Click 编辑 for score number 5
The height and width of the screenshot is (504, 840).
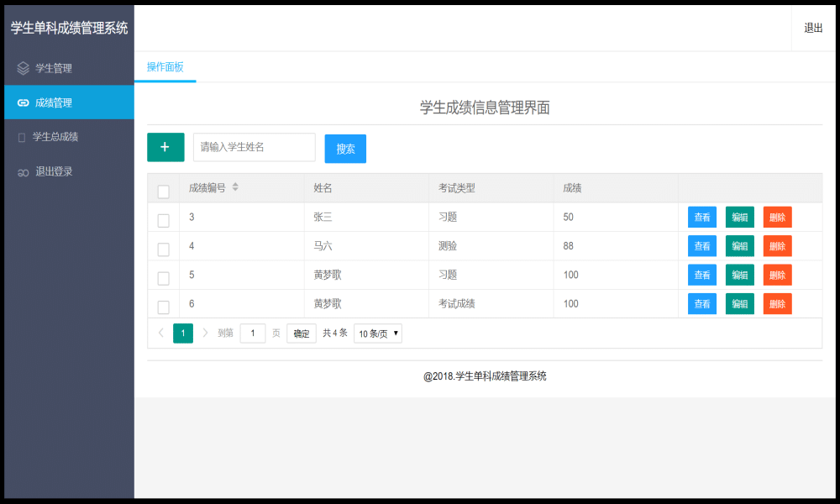coord(740,275)
